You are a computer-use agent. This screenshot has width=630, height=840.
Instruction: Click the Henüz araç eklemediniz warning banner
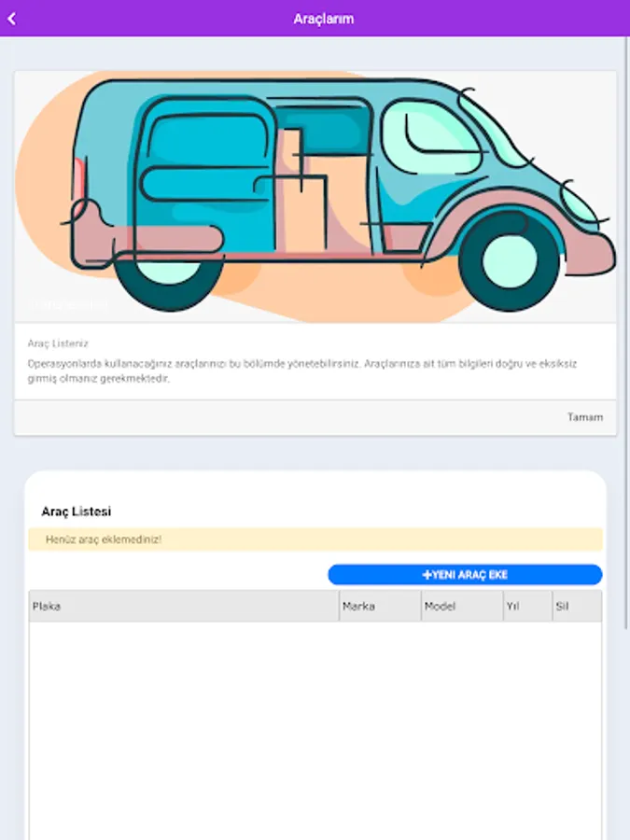(x=315, y=539)
